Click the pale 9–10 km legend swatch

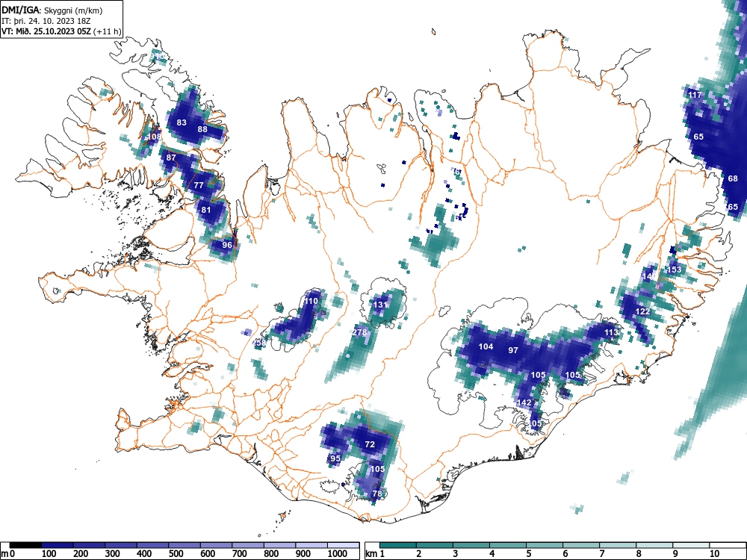[691, 545]
